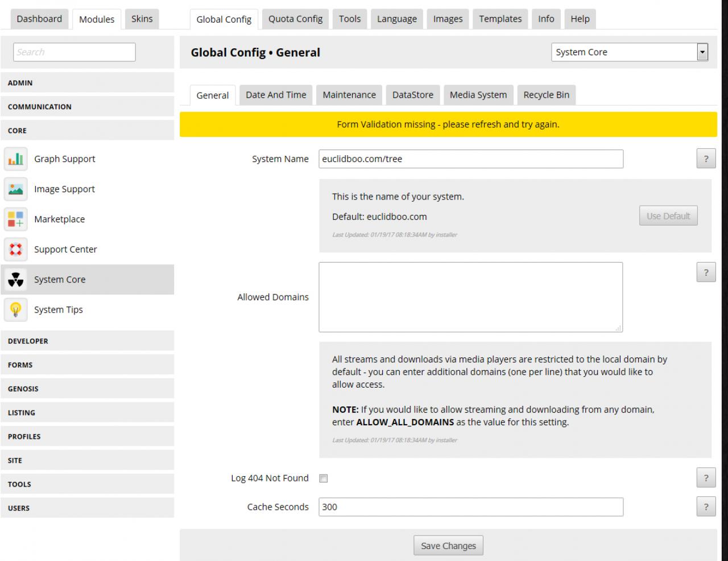Open help for Allowed Domains field
The height and width of the screenshot is (561, 728).
point(706,273)
